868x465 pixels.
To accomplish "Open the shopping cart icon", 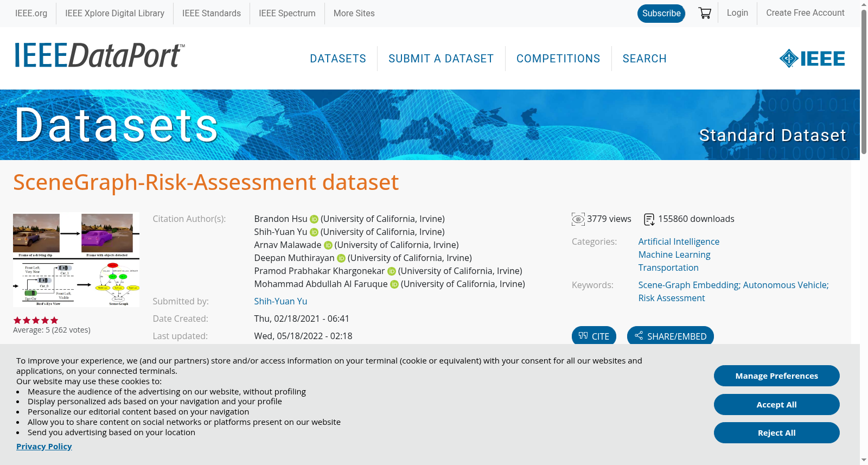I will click(x=705, y=13).
